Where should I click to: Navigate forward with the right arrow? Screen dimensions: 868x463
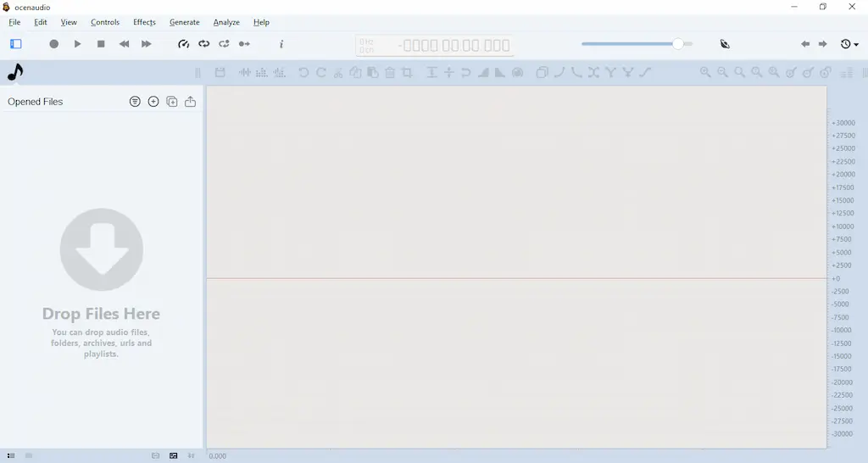[822, 44]
